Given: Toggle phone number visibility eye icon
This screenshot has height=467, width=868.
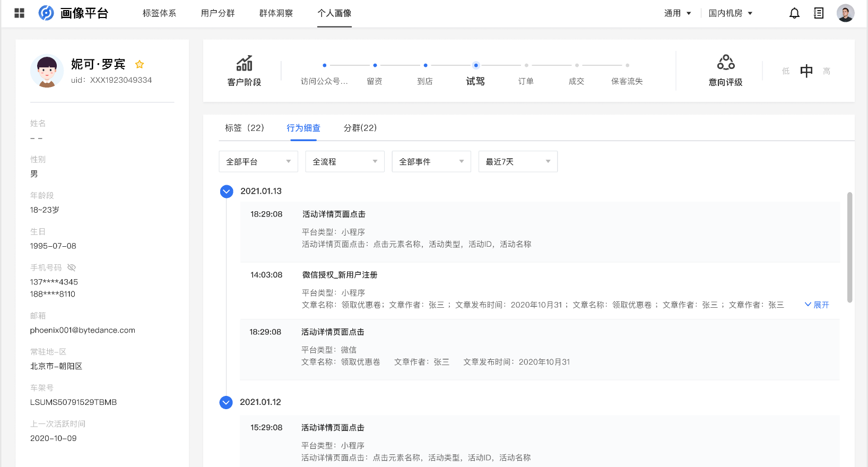Looking at the screenshot, I should click(72, 267).
